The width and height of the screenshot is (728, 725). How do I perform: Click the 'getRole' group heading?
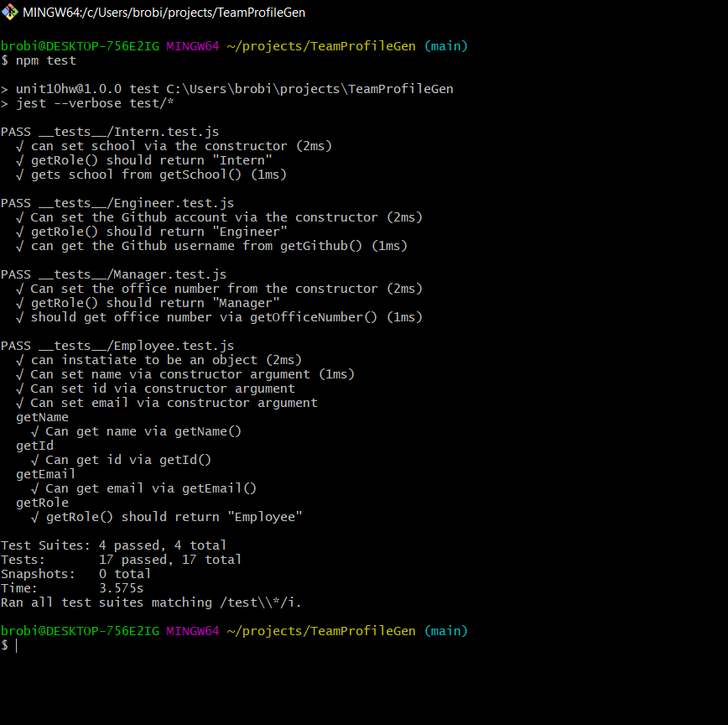pyautogui.click(x=42, y=503)
